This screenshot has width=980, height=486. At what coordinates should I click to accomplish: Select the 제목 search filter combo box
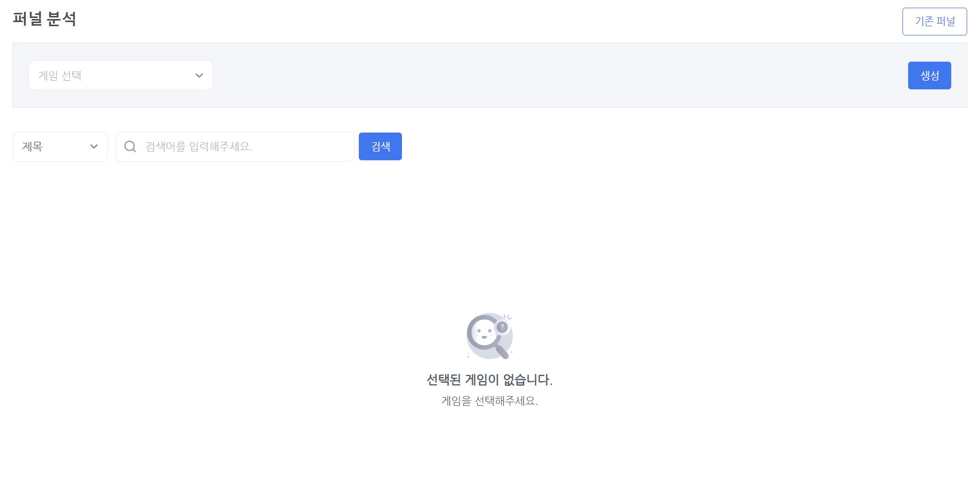pos(60,147)
